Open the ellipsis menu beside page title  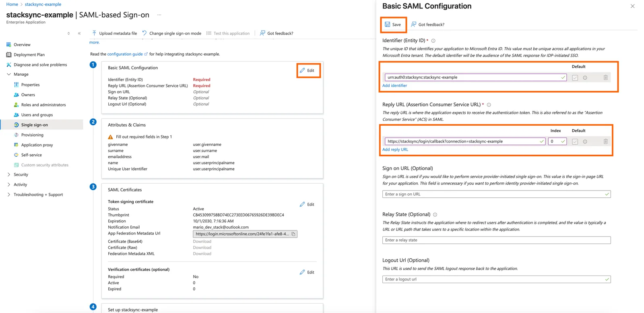159,15
